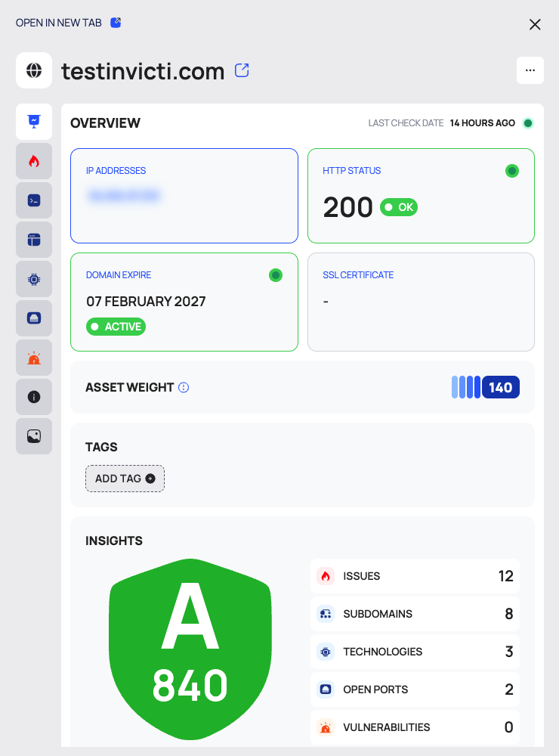Open the Issues flame sidebar tab

point(34,161)
